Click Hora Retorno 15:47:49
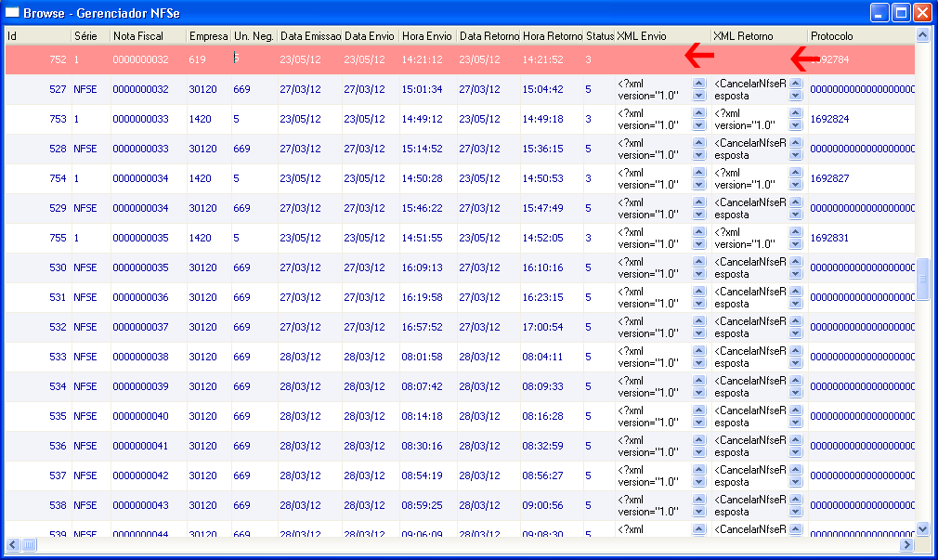 pyautogui.click(x=542, y=208)
